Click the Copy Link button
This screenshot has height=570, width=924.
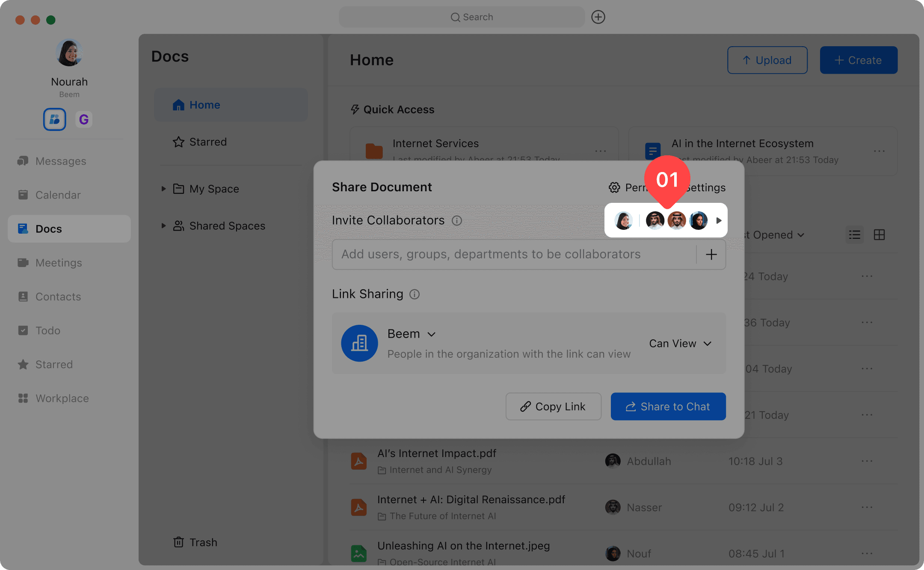coord(553,407)
